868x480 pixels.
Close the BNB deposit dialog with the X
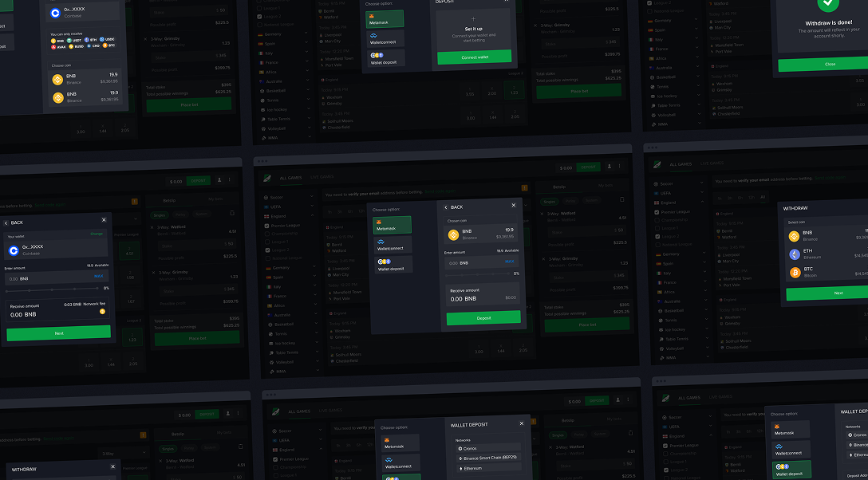point(514,206)
